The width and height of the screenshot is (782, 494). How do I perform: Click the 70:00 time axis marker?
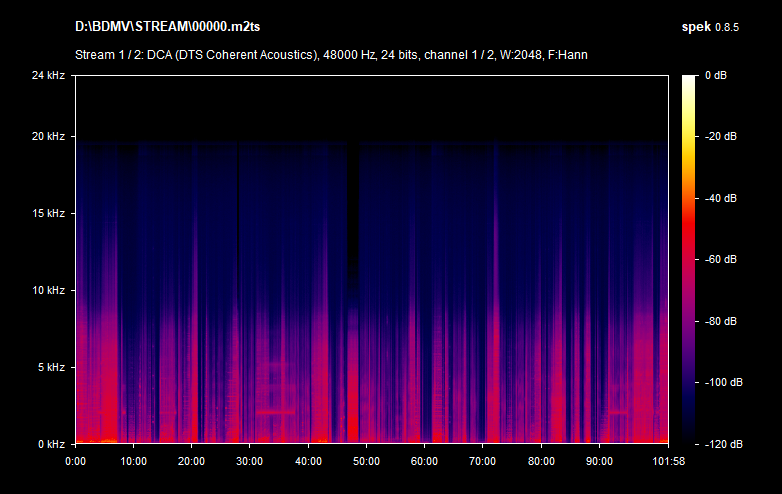point(483,461)
